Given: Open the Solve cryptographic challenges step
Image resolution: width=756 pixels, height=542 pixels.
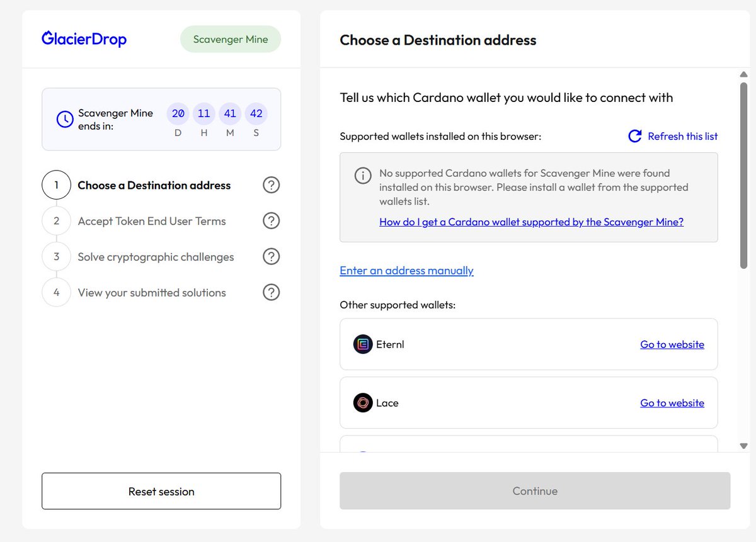Looking at the screenshot, I should click(156, 257).
